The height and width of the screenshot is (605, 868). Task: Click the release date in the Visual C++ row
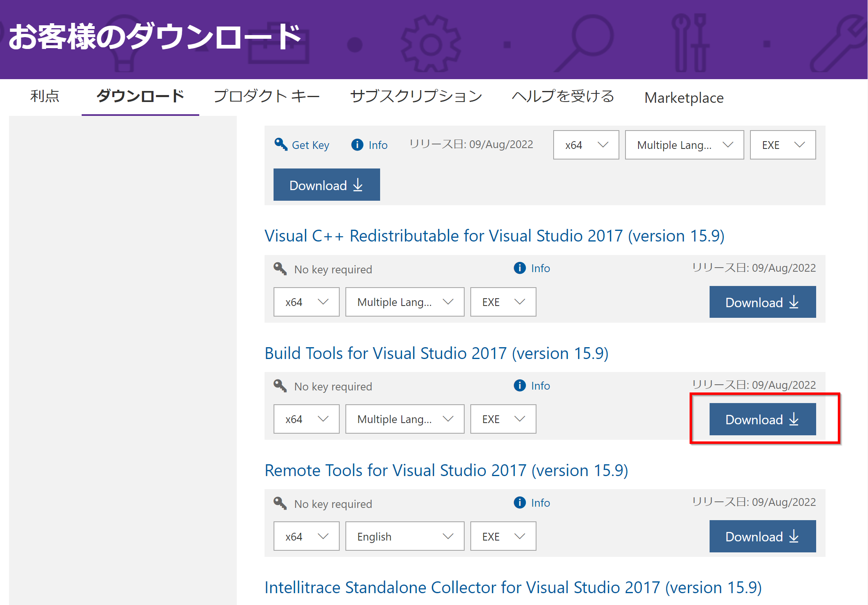[x=754, y=268]
